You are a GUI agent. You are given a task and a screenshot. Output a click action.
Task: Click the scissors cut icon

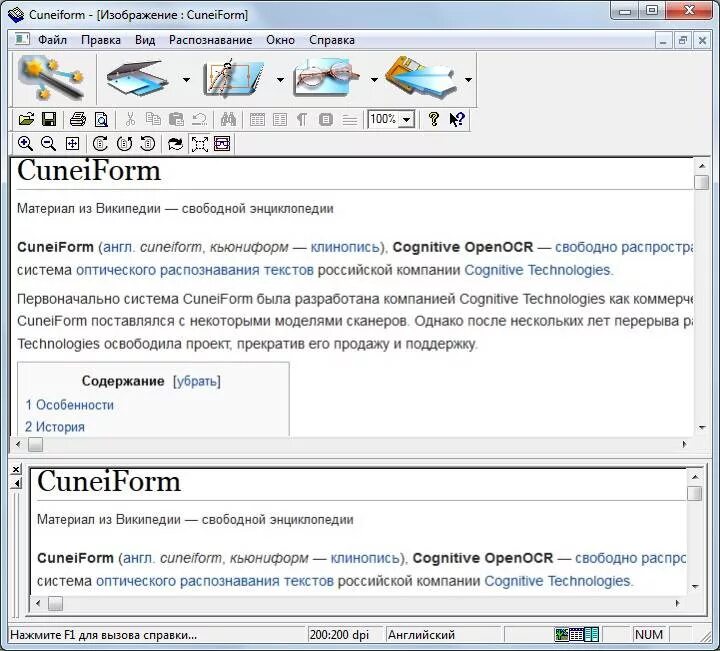click(x=130, y=119)
